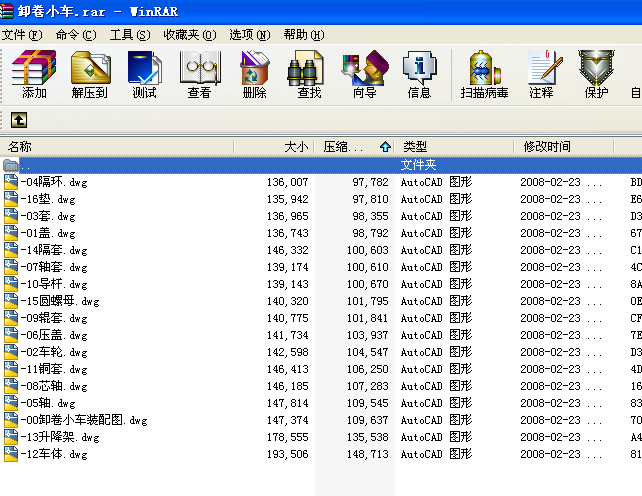Click icon of -16垫.dwg file

click(11, 199)
